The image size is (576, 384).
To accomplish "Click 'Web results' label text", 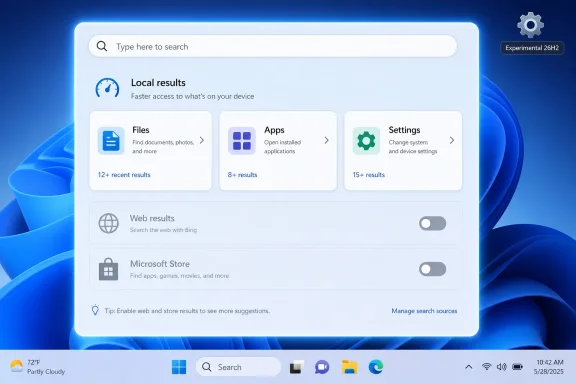I will point(152,218).
